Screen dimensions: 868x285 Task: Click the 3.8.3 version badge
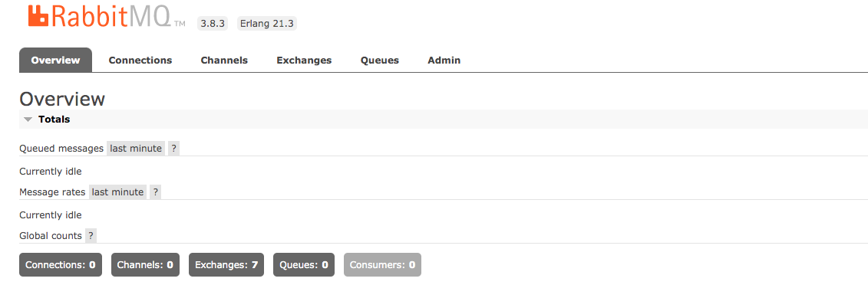[213, 24]
